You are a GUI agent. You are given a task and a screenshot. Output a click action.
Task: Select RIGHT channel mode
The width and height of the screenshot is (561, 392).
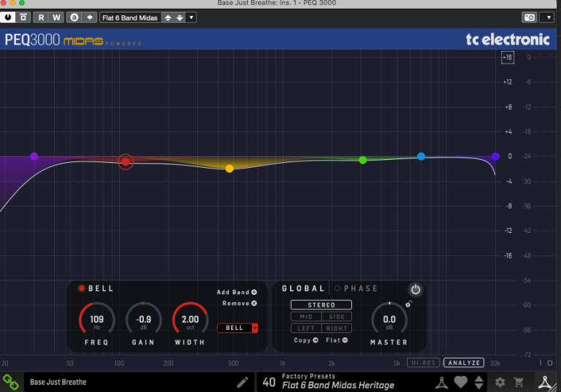337,328
